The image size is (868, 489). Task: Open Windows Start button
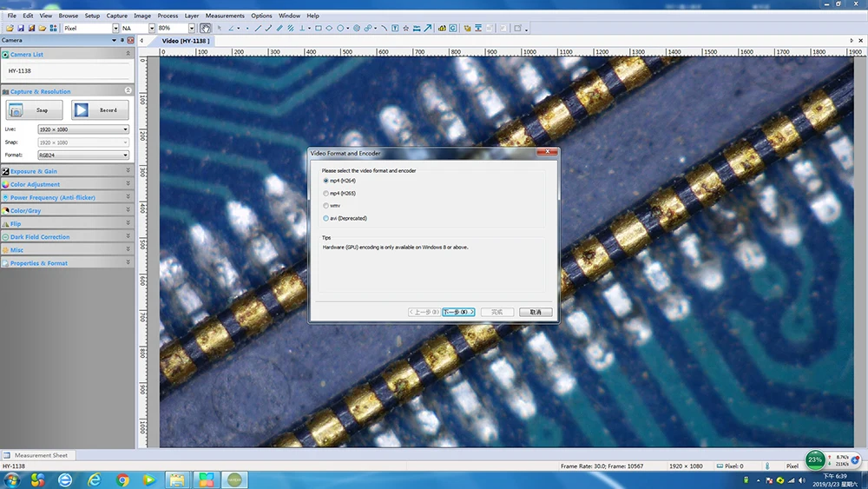coord(11,479)
